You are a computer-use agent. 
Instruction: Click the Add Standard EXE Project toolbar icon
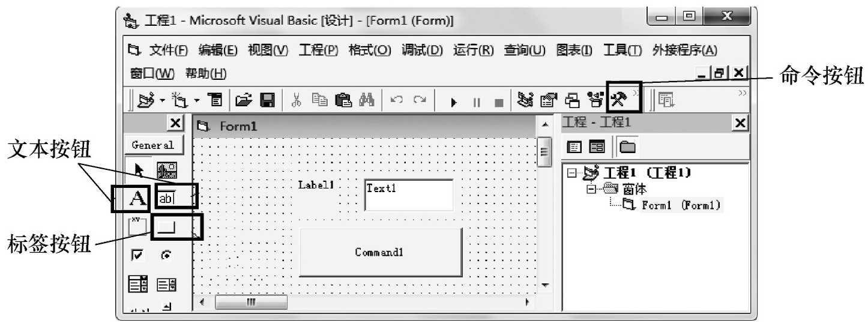click(x=146, y=100)
